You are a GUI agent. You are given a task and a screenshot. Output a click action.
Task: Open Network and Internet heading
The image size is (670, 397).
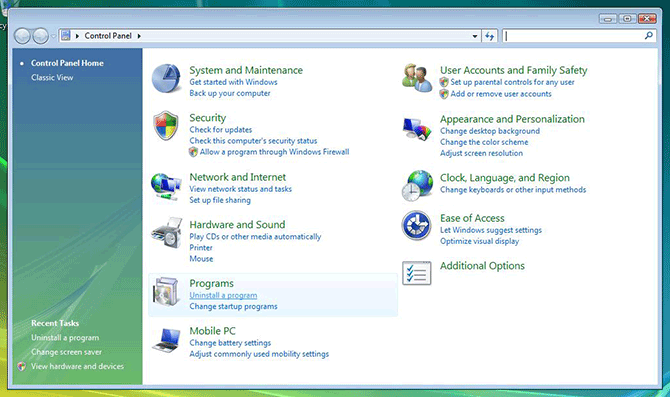tap(238, 177)
